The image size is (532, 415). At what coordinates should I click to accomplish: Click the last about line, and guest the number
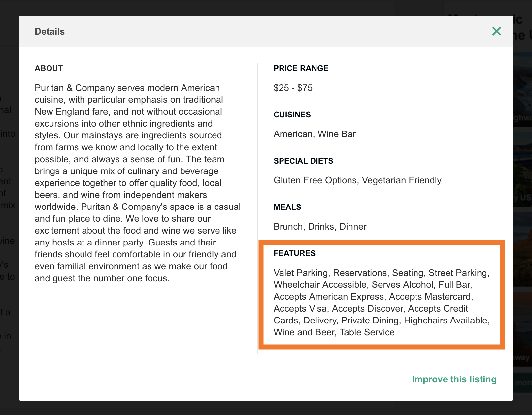tap(102, 278)
